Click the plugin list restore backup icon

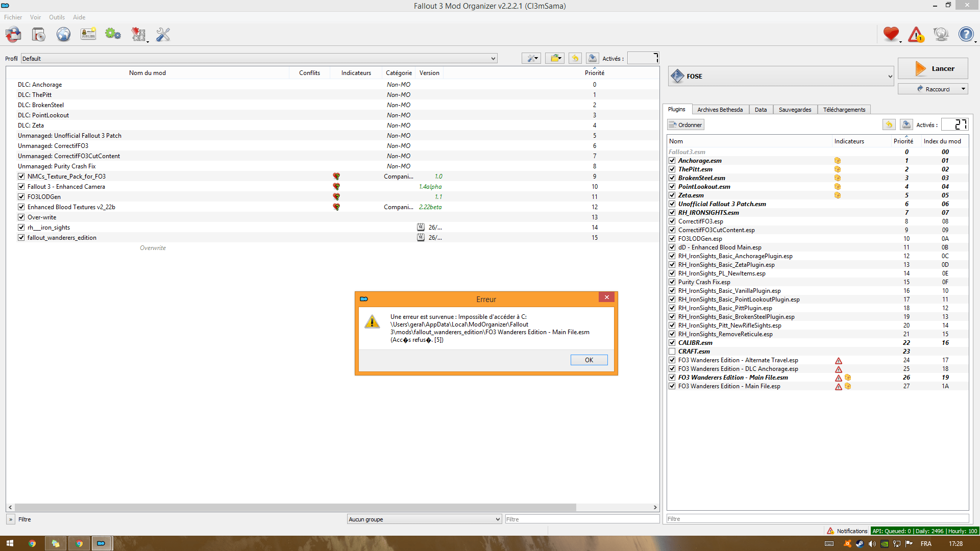pyautogui.click(x=889, y=124)
